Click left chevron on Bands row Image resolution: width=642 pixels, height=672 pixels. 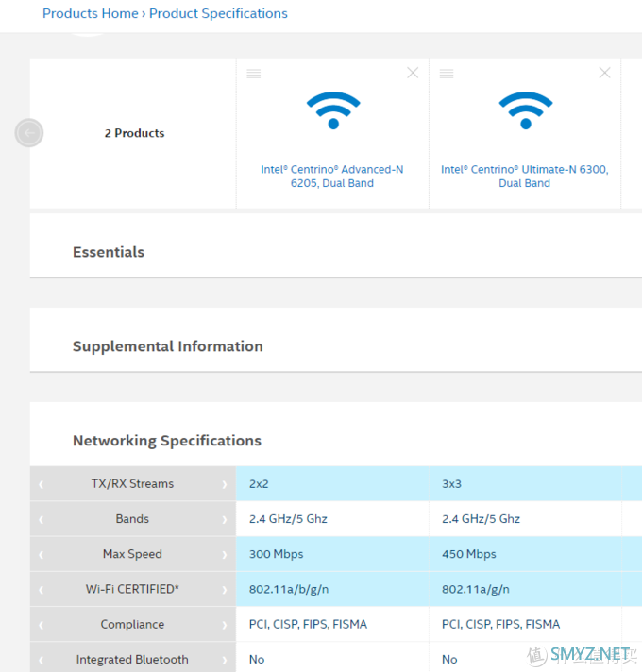click(42, 519)
